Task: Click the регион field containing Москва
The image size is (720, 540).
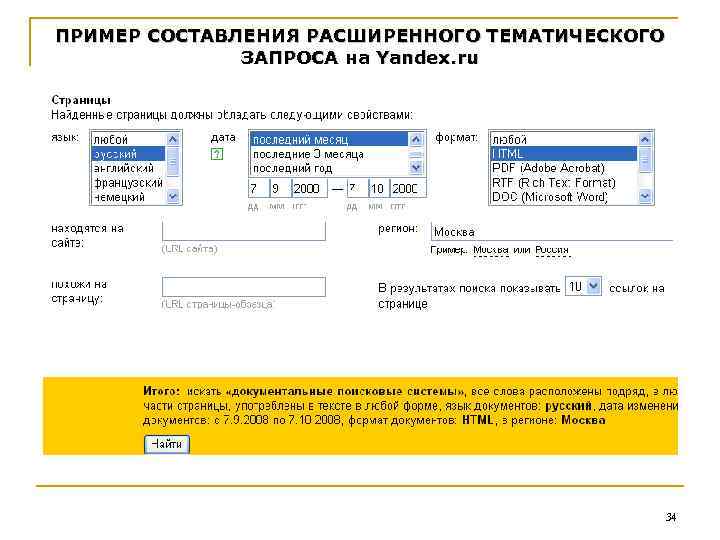Action: click(x=552, y=231)
